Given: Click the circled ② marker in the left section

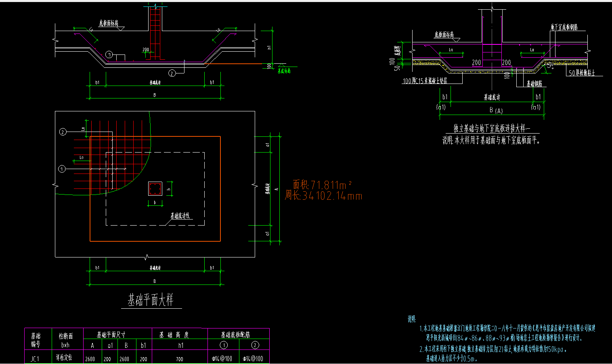Looking at the screenshot, I should (x=172, y=73).
